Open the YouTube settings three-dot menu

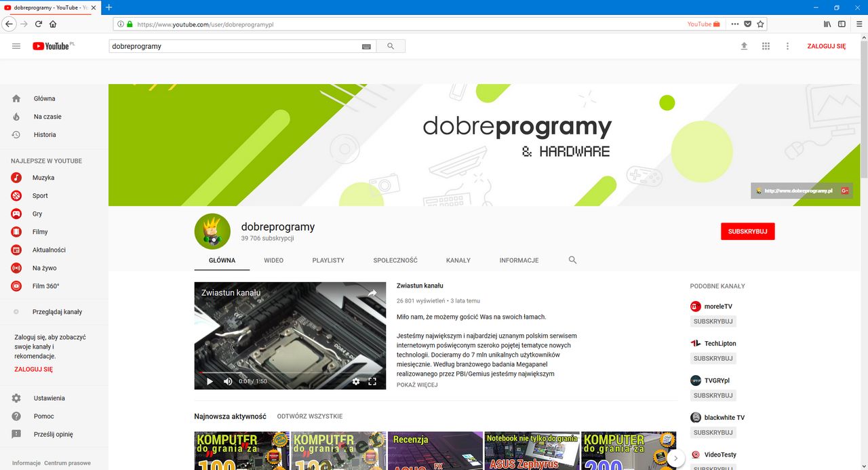click(787, 46)
